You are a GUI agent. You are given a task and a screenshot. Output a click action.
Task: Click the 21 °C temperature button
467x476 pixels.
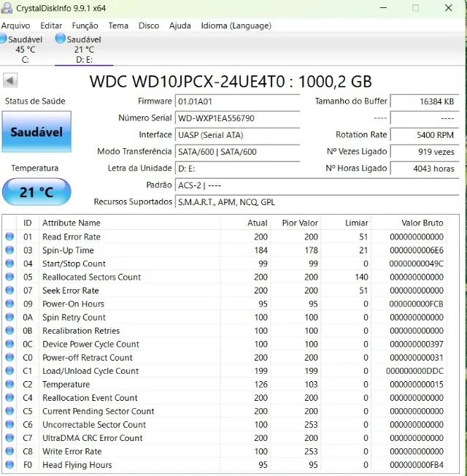tap(36, 192)
